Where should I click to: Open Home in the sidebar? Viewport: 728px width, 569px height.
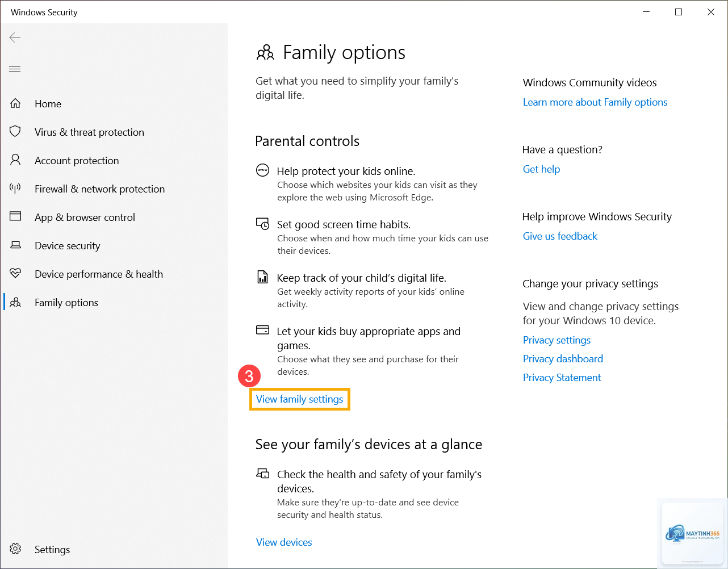point(48,104)
